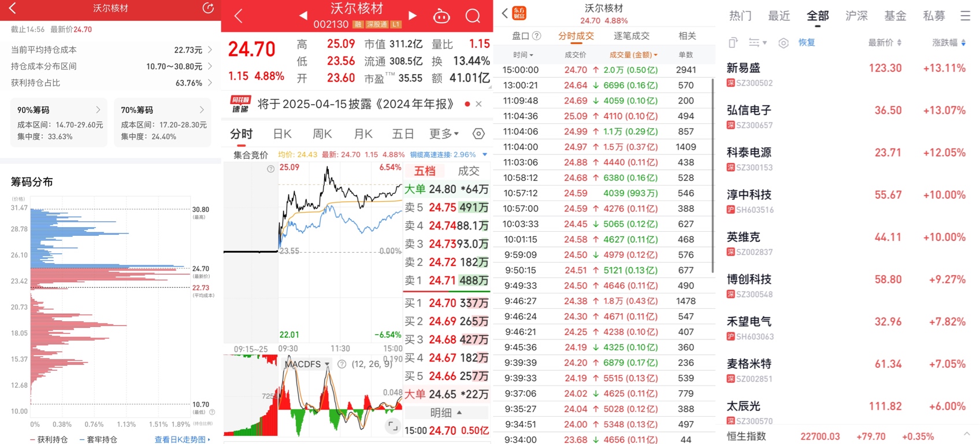Click the question mark help icon in 集合竞价 chart area
The image size is (980, 444).
[270, 169]
